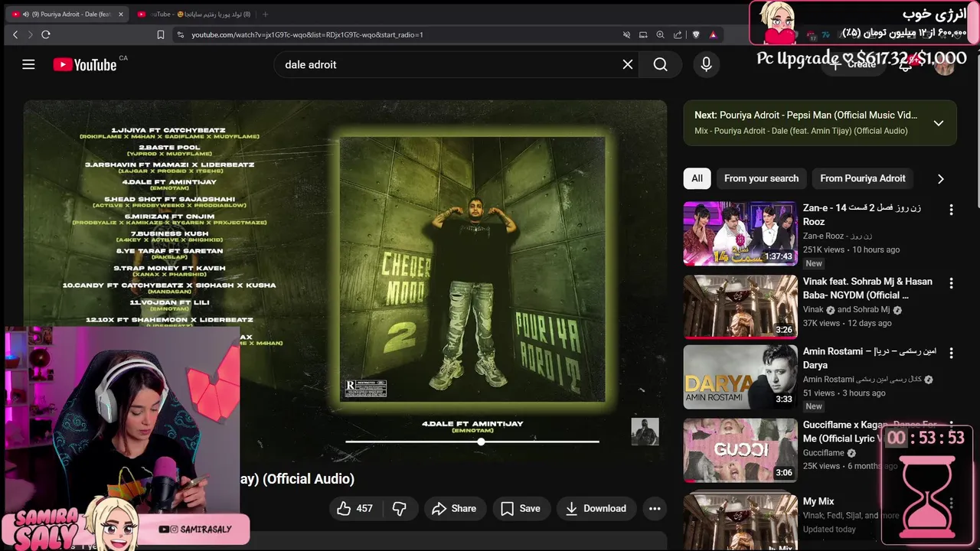Screen dimensions: 980x551
Task: Like the video with 457 likes
Action: (354, 508)
